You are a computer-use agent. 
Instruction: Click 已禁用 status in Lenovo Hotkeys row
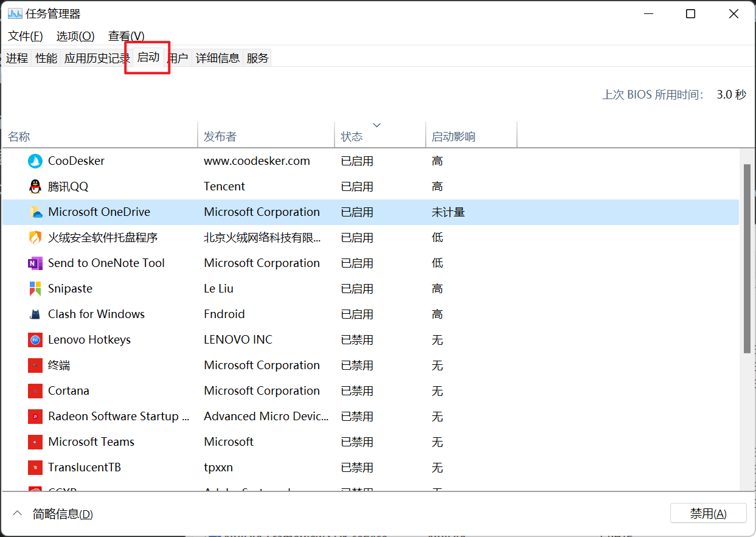(x=357, y=340)
